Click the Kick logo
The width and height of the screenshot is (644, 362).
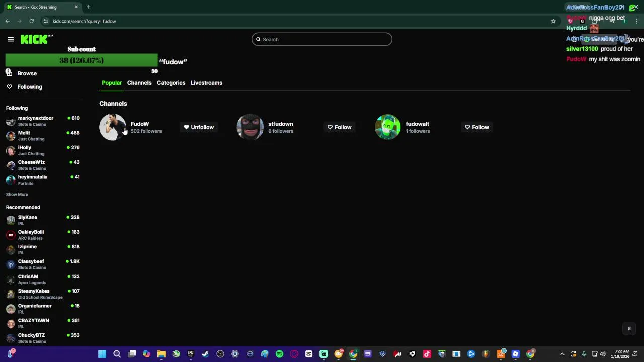coord(36,39)
